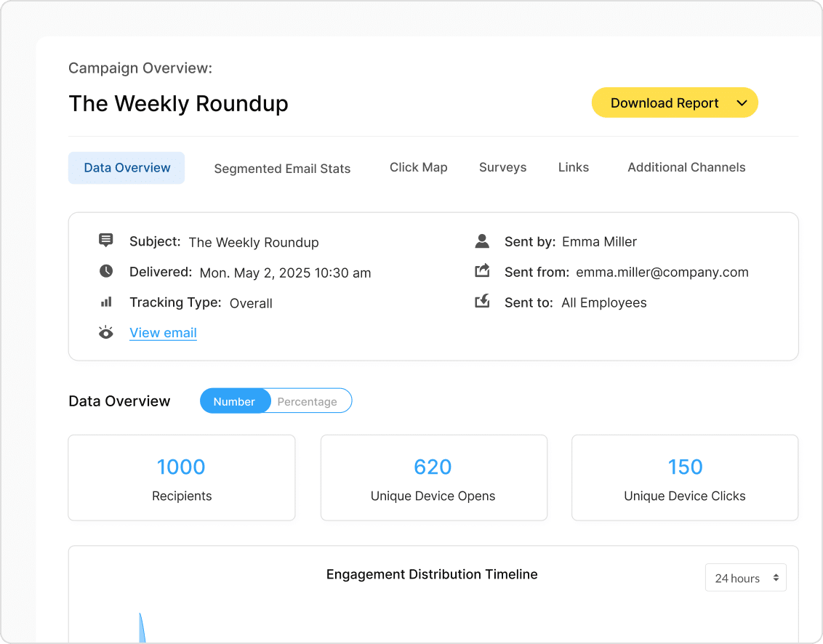Click the eye icon beside View email
Image resolution: width=823 pixels, height=644 pixels.
[106, 333]
